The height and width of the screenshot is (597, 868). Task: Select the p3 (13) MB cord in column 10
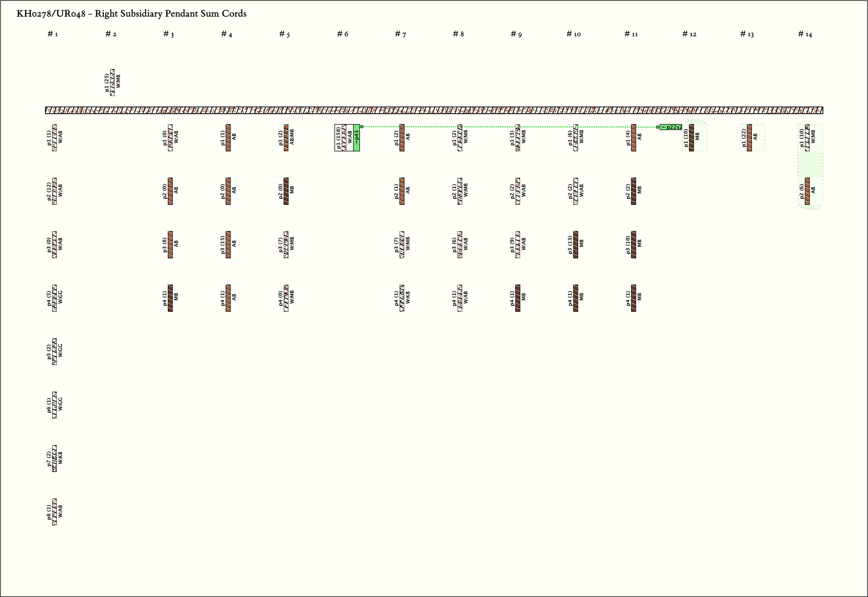(x=576, y=245)
